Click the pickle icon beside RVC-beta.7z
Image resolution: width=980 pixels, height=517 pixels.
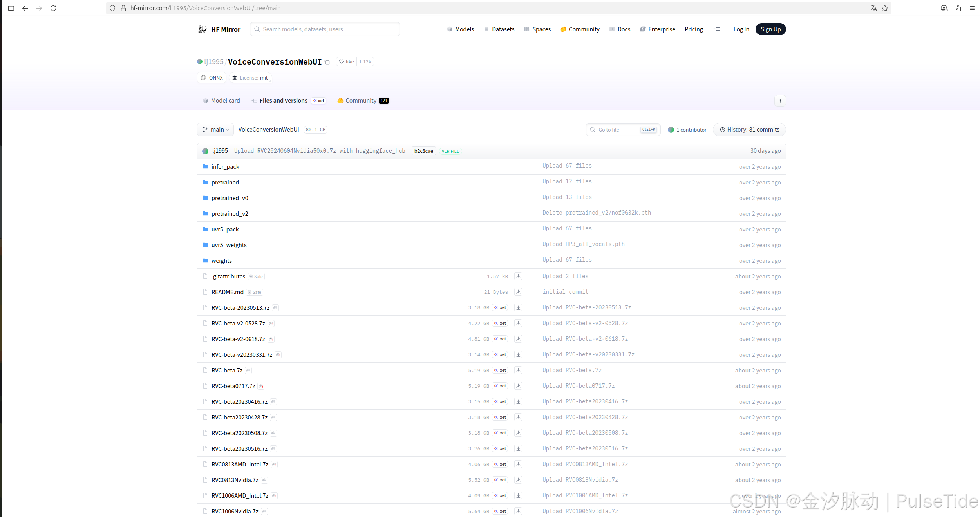(x=249, y=371)
